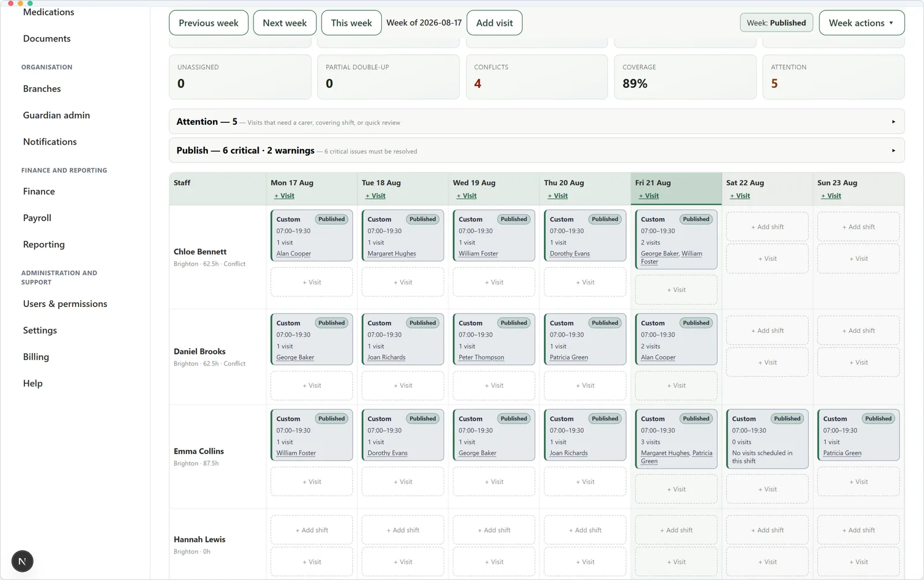Select Chloe Bennett staff name
Viewport: 924px width, 580px height.
[x=200, y=252]
